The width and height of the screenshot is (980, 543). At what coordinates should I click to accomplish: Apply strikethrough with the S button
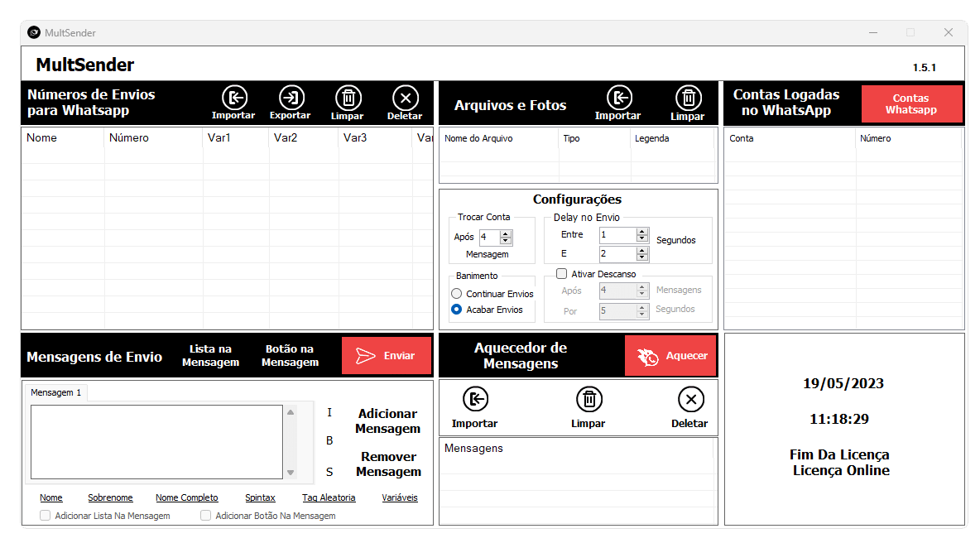(329, 472)
